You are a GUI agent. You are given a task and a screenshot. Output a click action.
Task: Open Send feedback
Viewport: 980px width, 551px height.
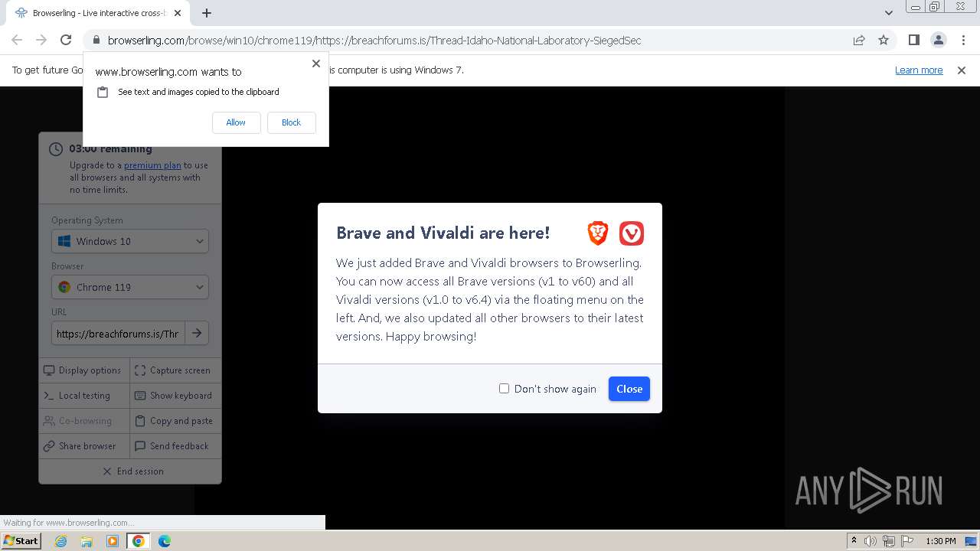point(175,446)
